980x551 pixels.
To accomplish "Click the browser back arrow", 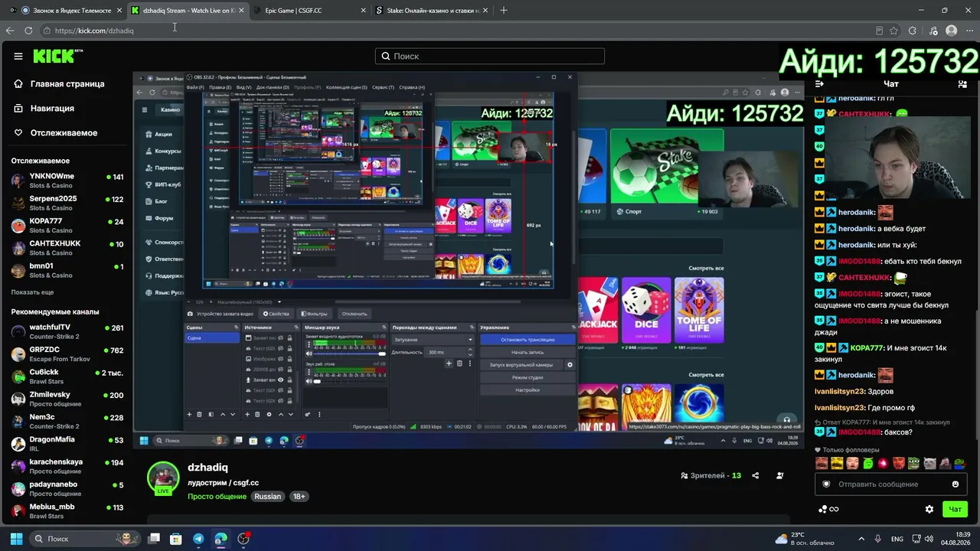I will point(9,31).
